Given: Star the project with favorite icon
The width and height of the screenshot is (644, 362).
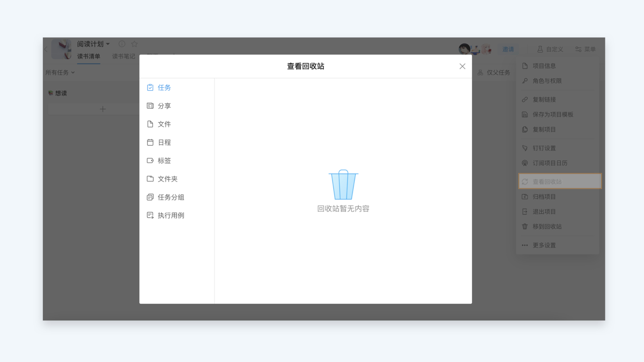Looking at the screenshot, I should point(135,44).
